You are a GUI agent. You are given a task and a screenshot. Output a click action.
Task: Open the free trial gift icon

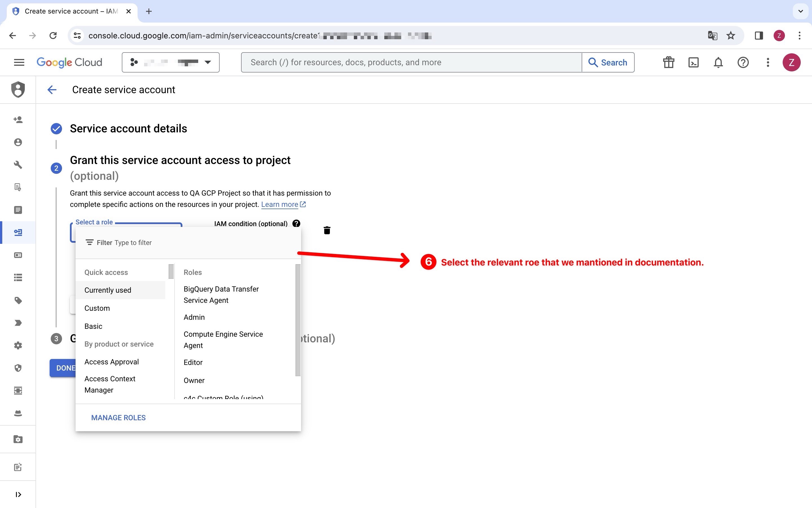[x=668, y=62]
